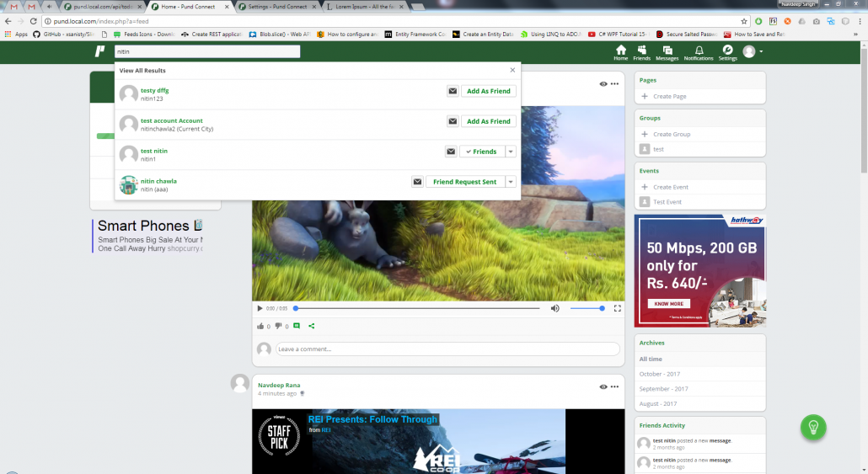Go back with browser back arrow
This screenshot has width=868, height=474.
coord(8,21)
